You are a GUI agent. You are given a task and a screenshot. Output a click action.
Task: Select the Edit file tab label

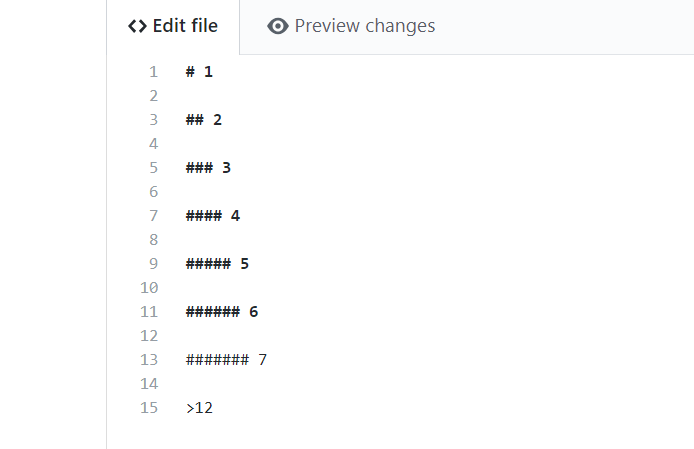tap(184, 27)
